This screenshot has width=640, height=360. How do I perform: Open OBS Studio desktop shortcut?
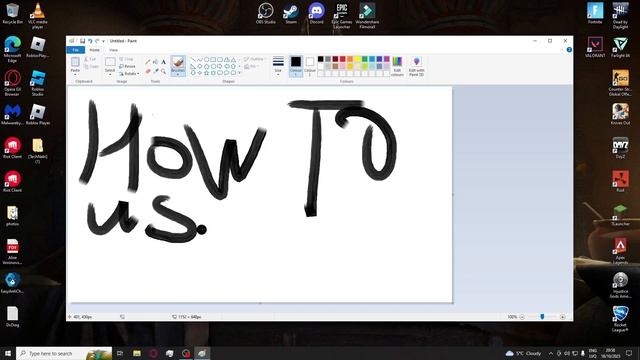266,13
